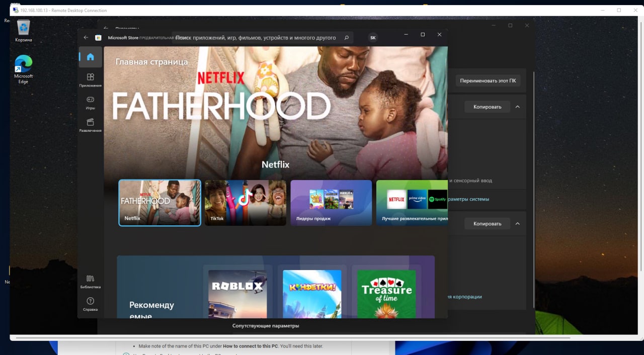The image size is (644, 355).
Task: Close the Settings window
Action: 527,26
